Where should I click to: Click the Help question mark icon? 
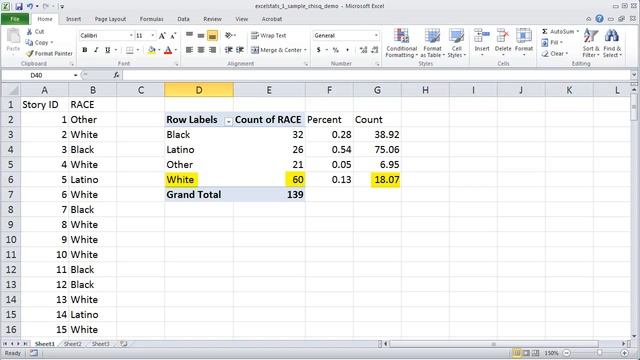click(599, 19)
